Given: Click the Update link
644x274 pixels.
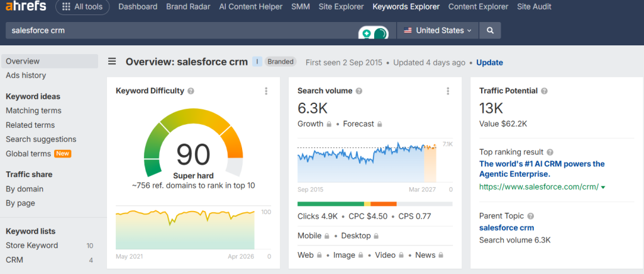Looking at the screenshot, I should 489,62.
